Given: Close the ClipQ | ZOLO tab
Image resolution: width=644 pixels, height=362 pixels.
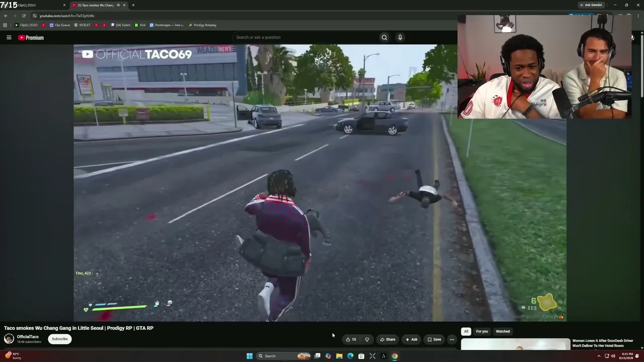Looking at the screenshot, I should (x=64, y=5).
